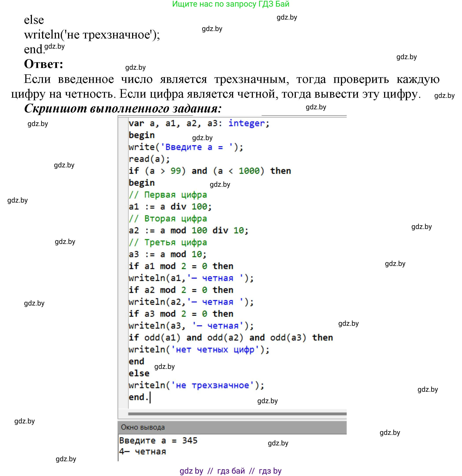
Task: Click the bold heading 'Ответ:'
Action: point(44,64)
